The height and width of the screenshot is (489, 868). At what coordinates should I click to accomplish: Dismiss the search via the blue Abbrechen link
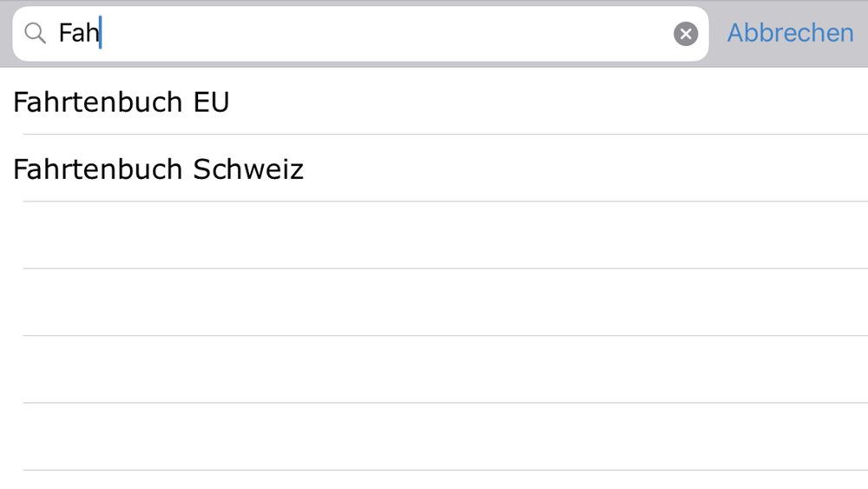pyautogui.click(x=790, y=33)
